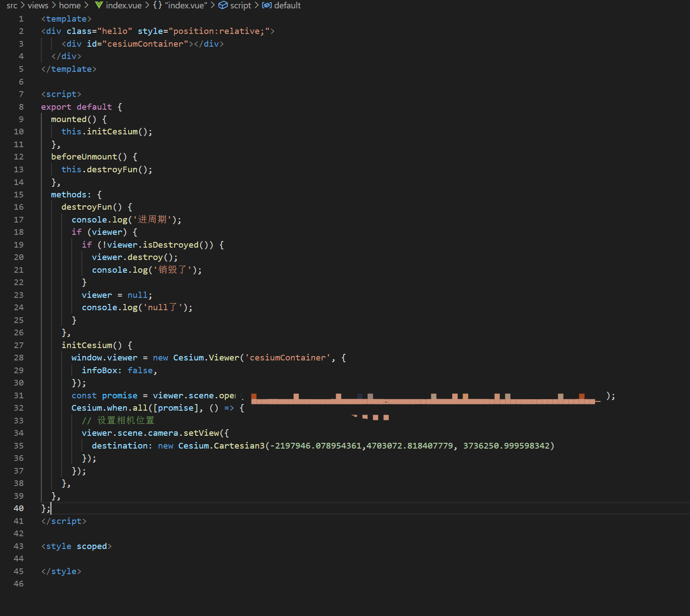Open the src breadcrumb folder
The image size is (690, 616).
12,5
